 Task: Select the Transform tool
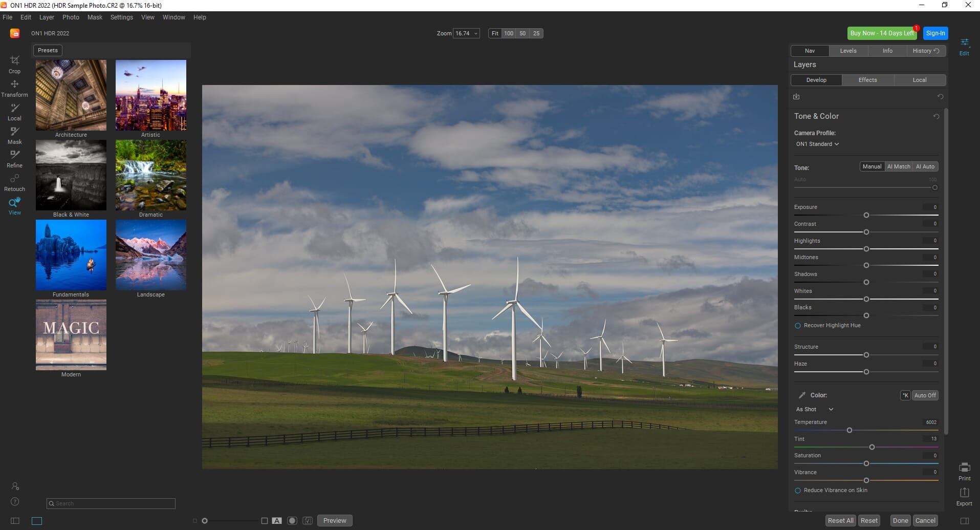coord(14,88)
